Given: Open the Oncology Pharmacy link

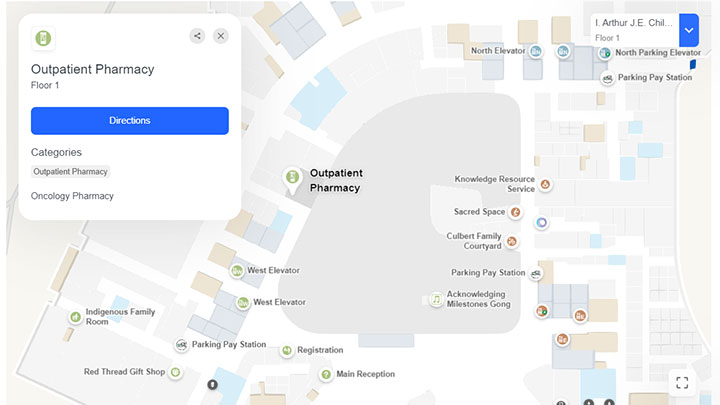Looking at the screenshot, I should point(72,196).
